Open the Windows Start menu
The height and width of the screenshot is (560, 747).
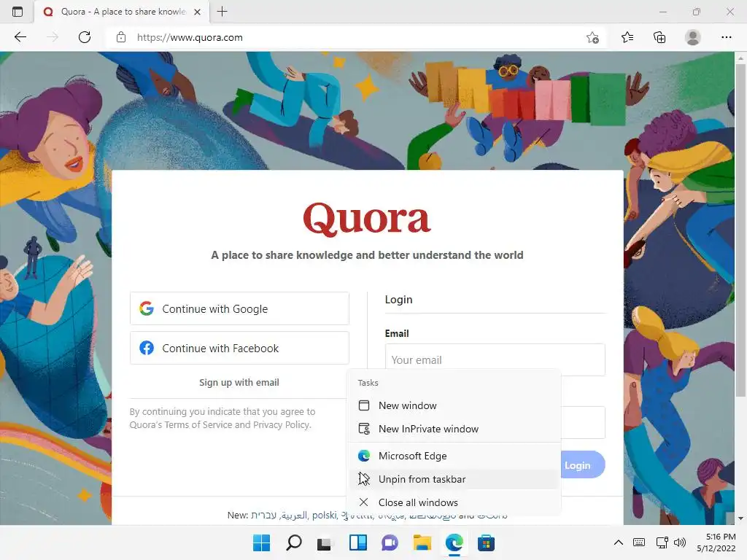tap(261, 542)
